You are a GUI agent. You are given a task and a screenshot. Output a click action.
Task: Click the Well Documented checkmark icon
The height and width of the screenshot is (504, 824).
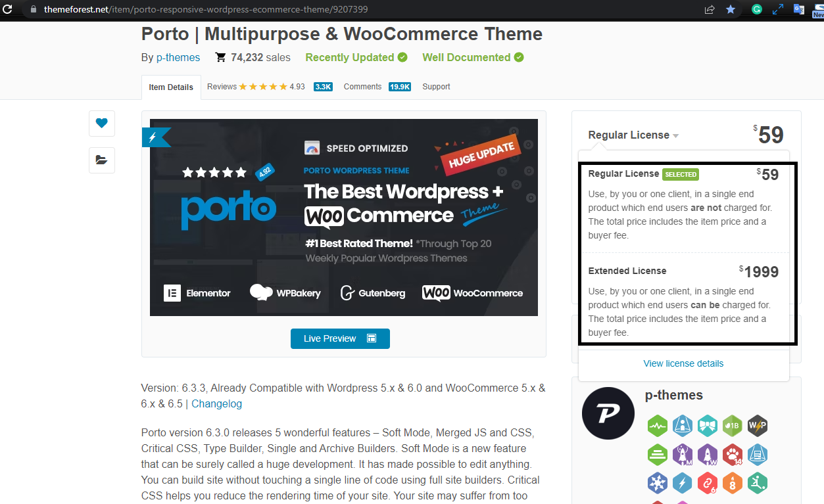(519, 57)
